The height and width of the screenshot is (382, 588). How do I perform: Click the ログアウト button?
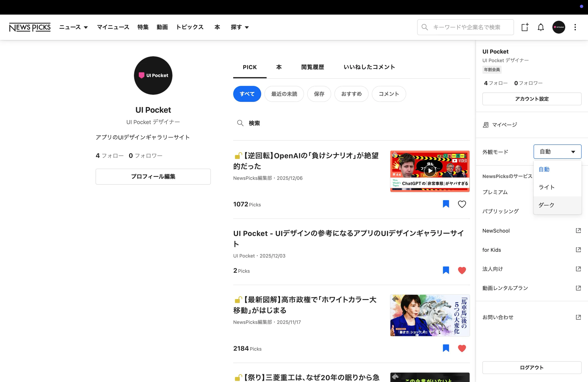[532, 367]
